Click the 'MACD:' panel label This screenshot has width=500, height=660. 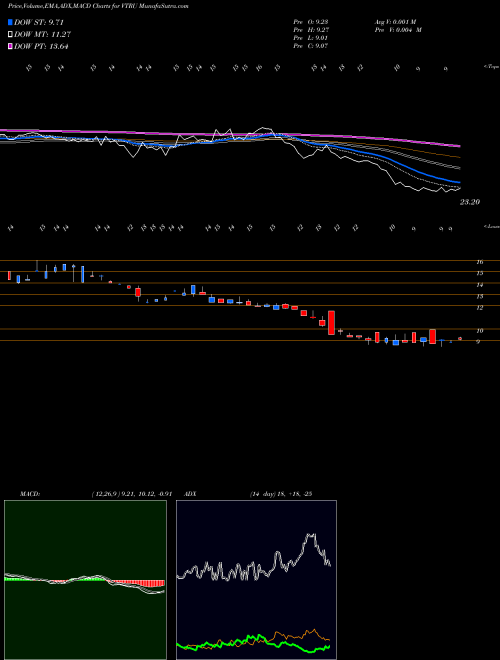click(x=30, y=494)
